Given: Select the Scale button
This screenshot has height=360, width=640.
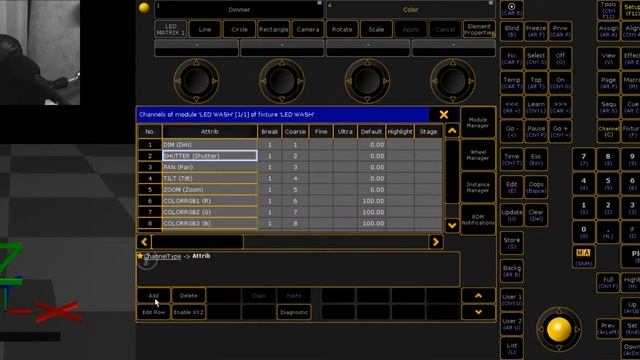Looking at the screenshot, I should [x=376, y=29].
